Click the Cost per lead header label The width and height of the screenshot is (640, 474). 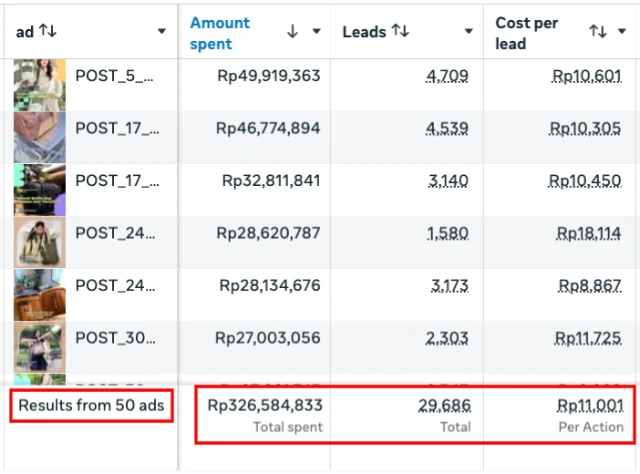(527, 32)
